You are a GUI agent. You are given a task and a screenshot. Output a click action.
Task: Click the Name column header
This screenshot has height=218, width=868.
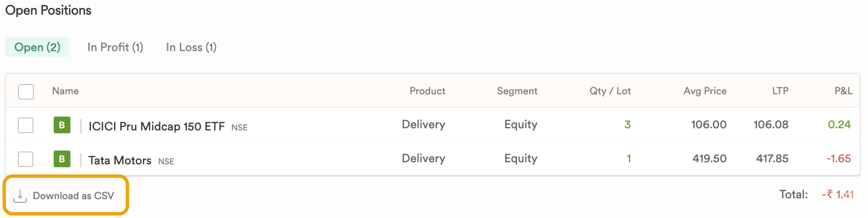pyautogui.click(x=65, y=91)
